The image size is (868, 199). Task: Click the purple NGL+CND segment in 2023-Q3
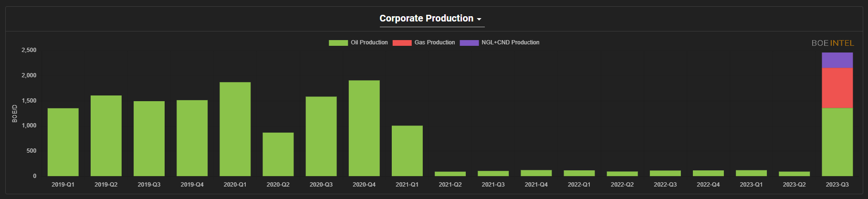click(837, 60)
